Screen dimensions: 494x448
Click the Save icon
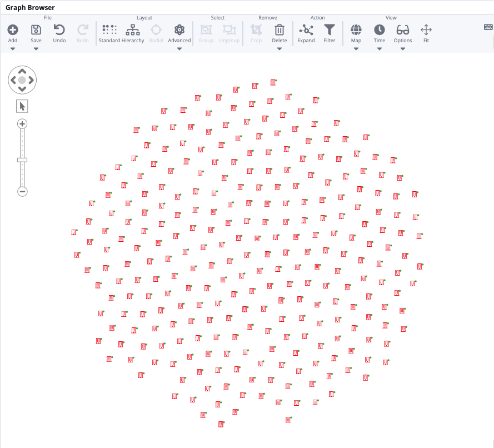coord(36,30)
